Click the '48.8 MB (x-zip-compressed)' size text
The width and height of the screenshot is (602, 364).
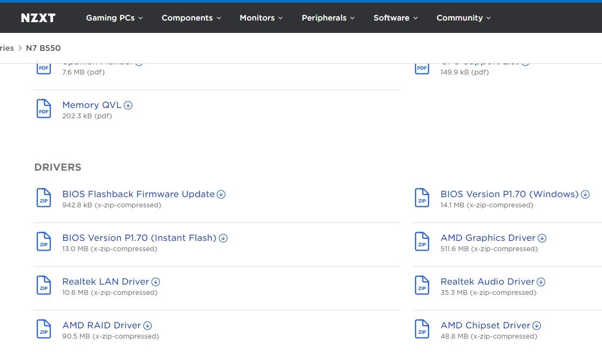coord(489,336)
